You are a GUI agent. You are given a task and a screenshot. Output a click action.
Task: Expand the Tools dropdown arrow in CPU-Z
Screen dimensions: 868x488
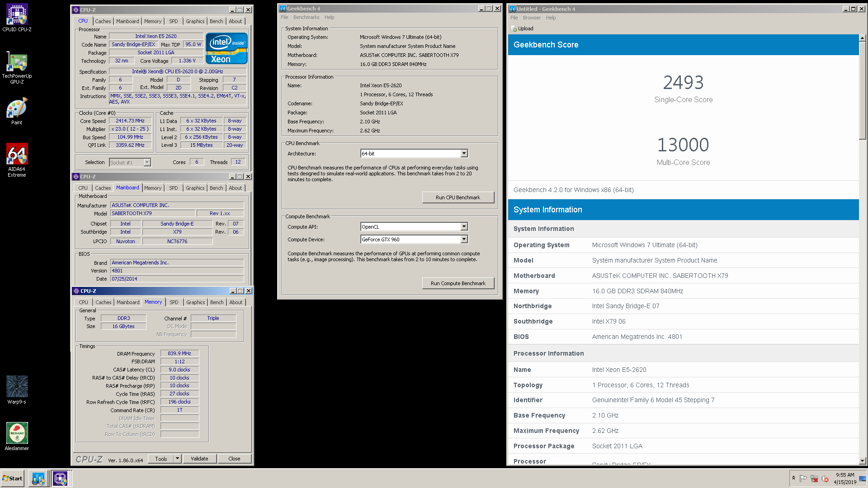coord(178,459)
